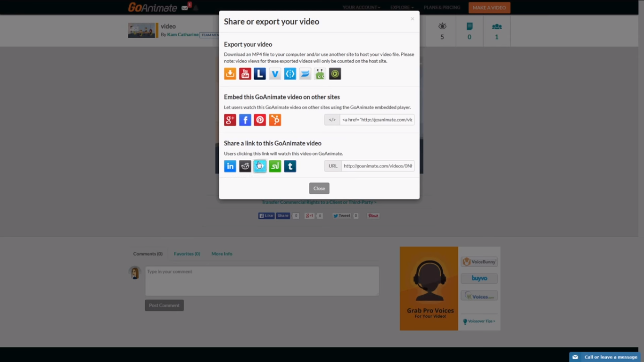Click the Download MP4 icon
644x362 pixels.
[x=230, y=74]
